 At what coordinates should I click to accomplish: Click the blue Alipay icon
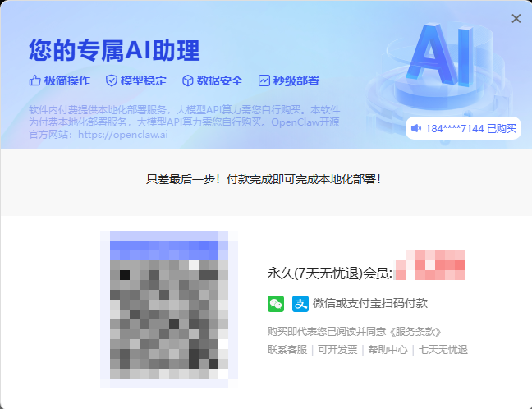point(300,303)
